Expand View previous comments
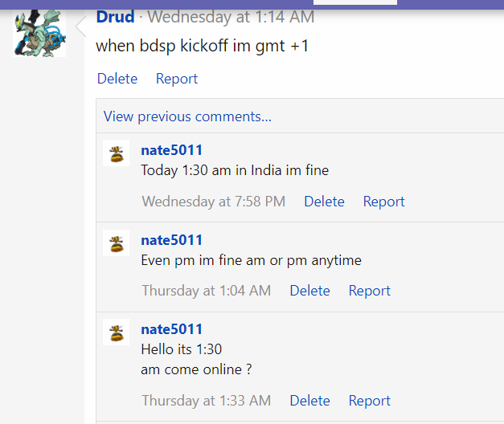 click(187, 116)
